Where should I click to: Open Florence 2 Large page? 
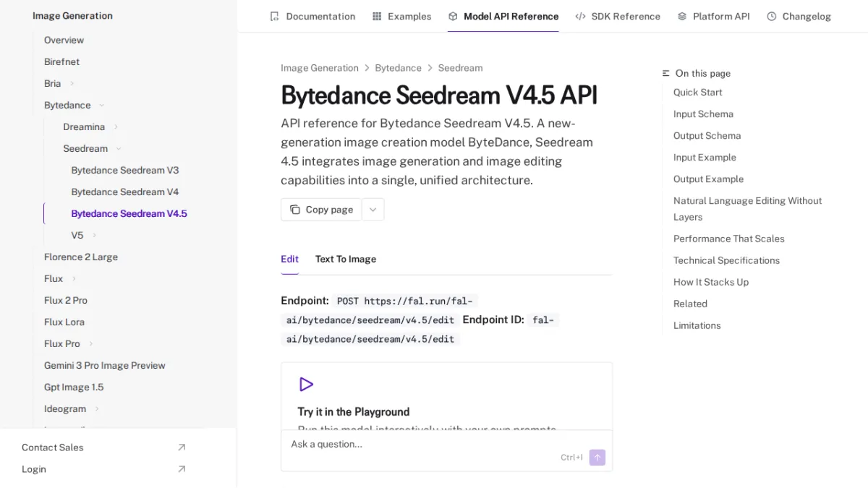[x=80, y=257]
